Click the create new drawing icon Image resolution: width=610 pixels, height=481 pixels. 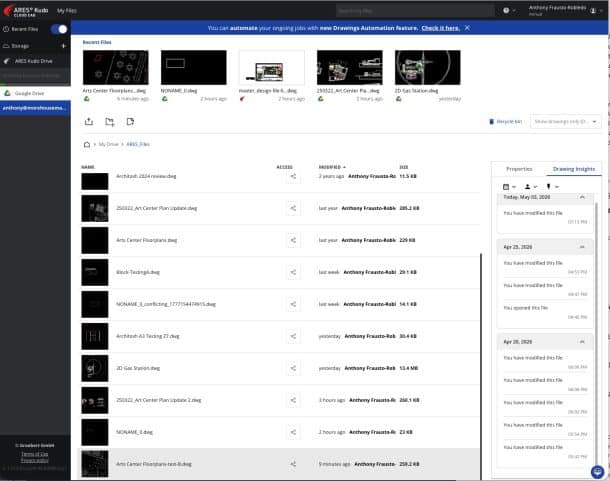pyautogui.click(x=130, y=121)
